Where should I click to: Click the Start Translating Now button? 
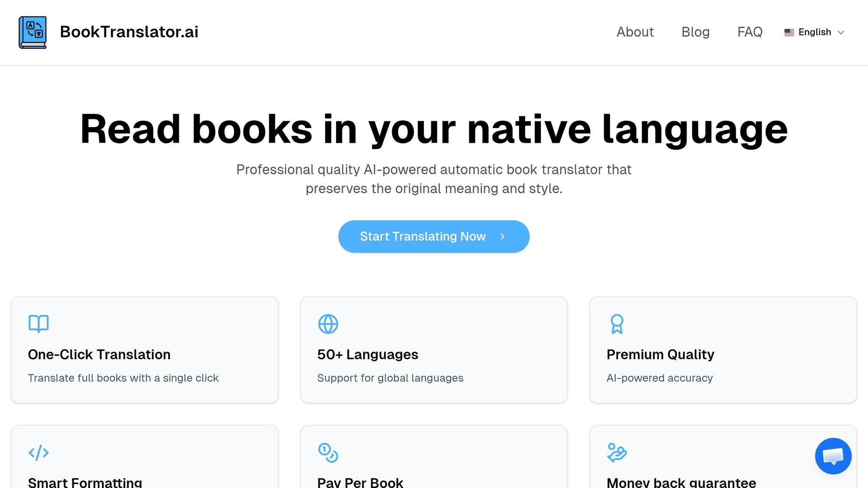click(434, 236)
